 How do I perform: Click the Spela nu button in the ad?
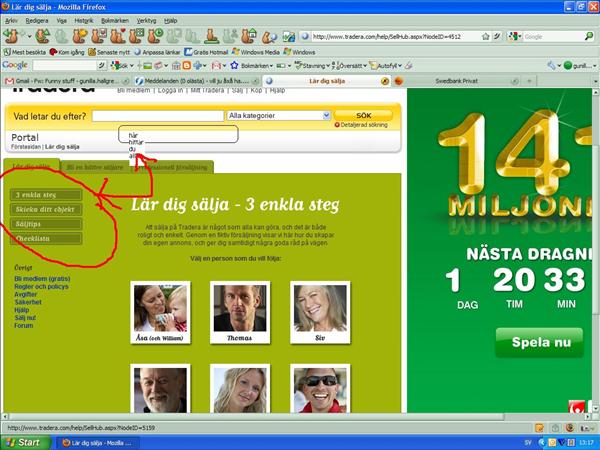click(540, 342)
